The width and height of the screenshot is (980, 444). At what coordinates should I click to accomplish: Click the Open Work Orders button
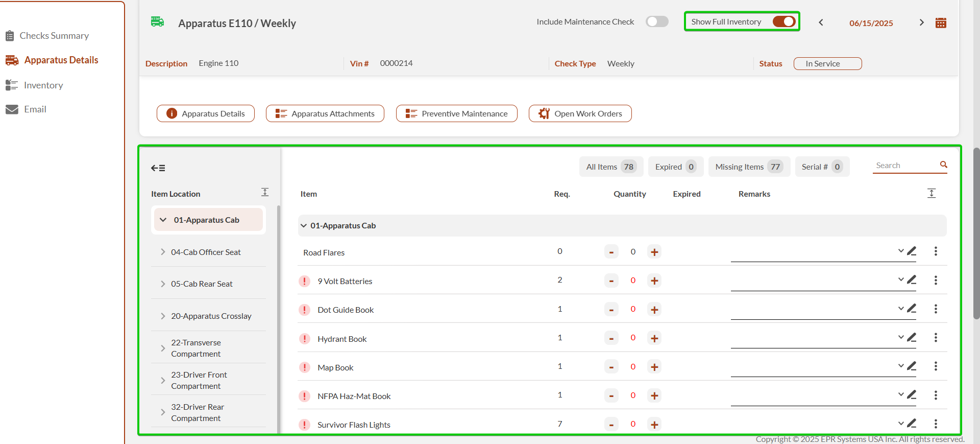point(580,113)
